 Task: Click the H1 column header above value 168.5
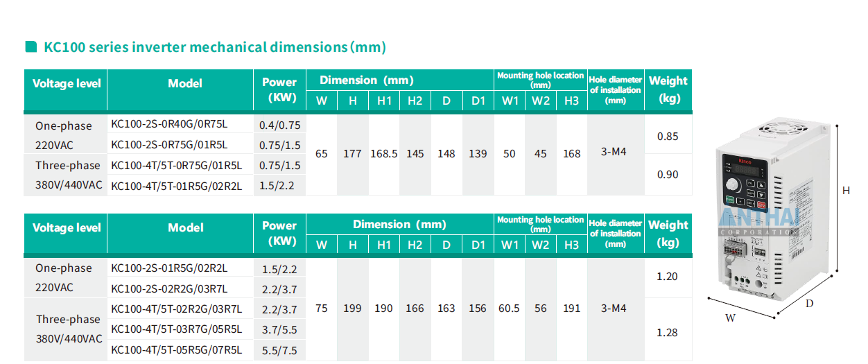coord(384,101)
